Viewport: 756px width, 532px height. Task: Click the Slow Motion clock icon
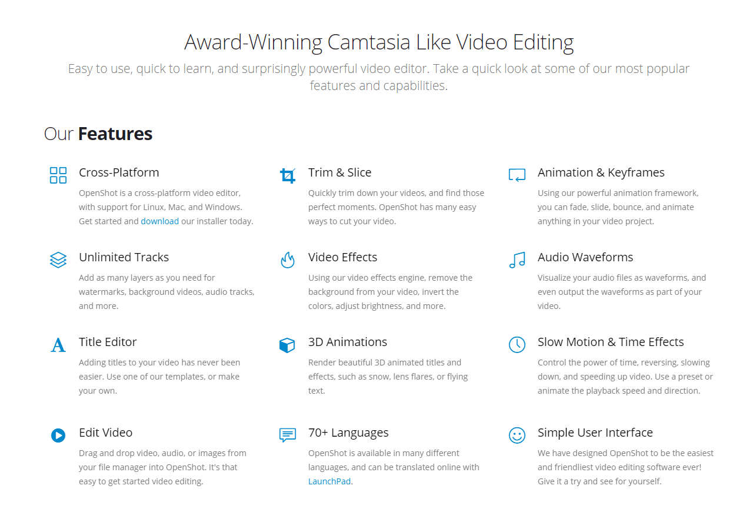[x=517, y=345]
